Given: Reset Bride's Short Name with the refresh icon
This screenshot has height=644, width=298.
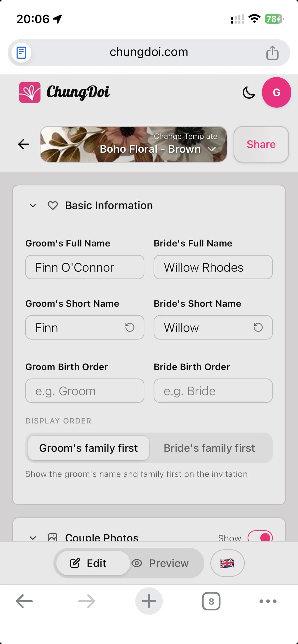Looking at the screenshot, I should [x=258, y=327].
